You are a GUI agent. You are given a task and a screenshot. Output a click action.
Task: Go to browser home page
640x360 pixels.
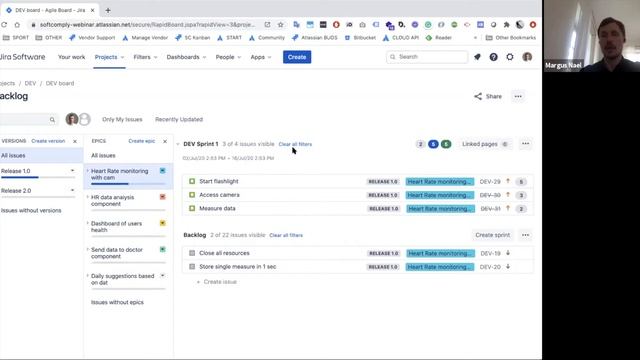coord(17,24)
